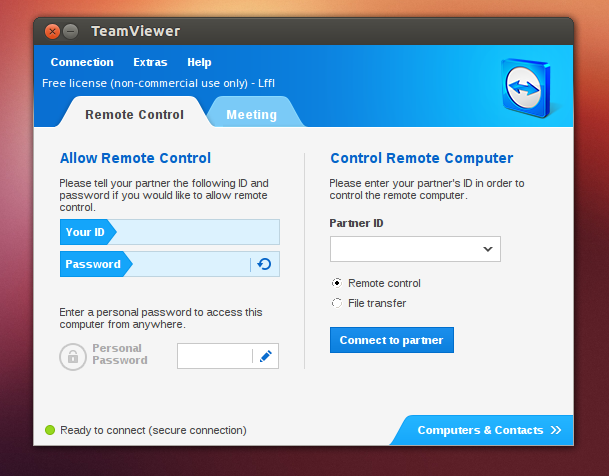Click the 'Partner ID' label
This screenshot has width=609, height=476.
click(357, 223)
